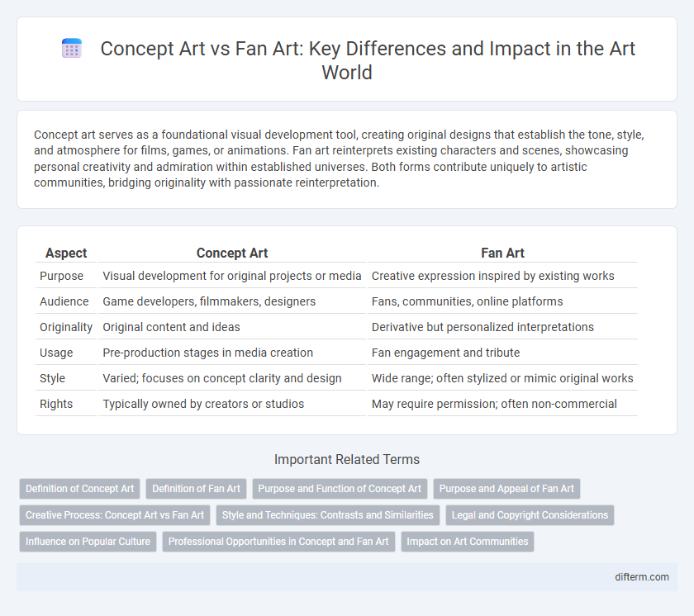Open the 'Definition of Fan Art' tag

pyautogui.click(x=196, y=489)
